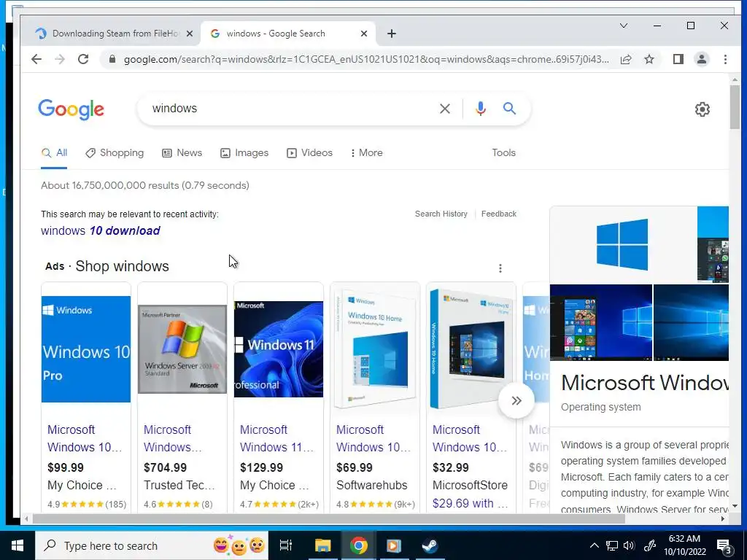Open the Chrome profile avatar
Image resolution: width=747 pixels, height=560 pixels.
click(701, 59)
